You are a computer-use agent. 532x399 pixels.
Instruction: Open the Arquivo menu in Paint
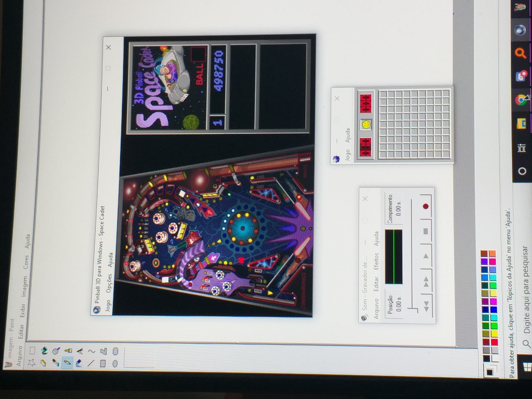[20, 356]
